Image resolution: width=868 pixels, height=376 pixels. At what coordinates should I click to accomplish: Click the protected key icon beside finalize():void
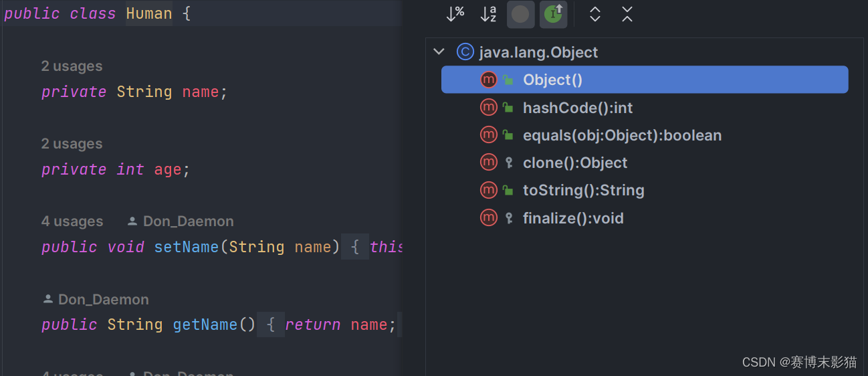click(x=509, y=218)
